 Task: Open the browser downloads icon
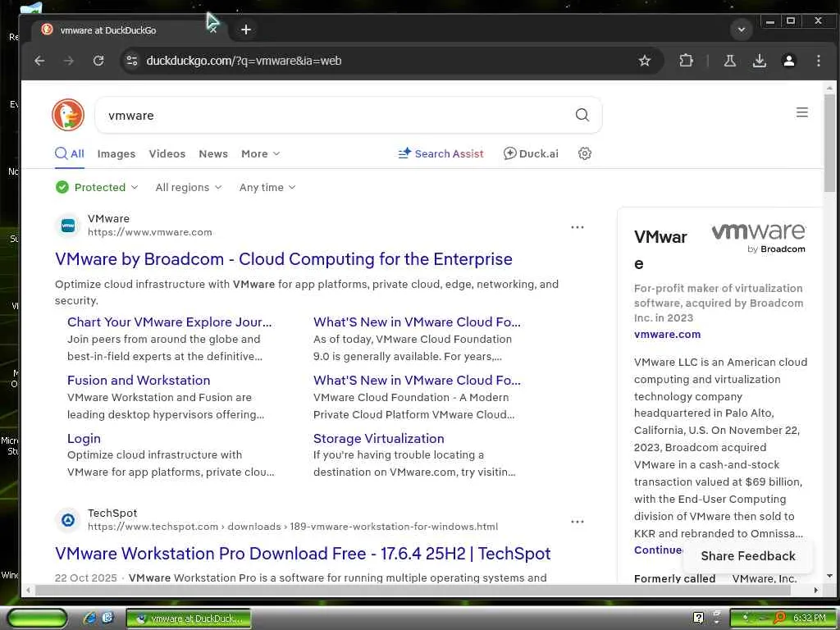coord(759,61)
